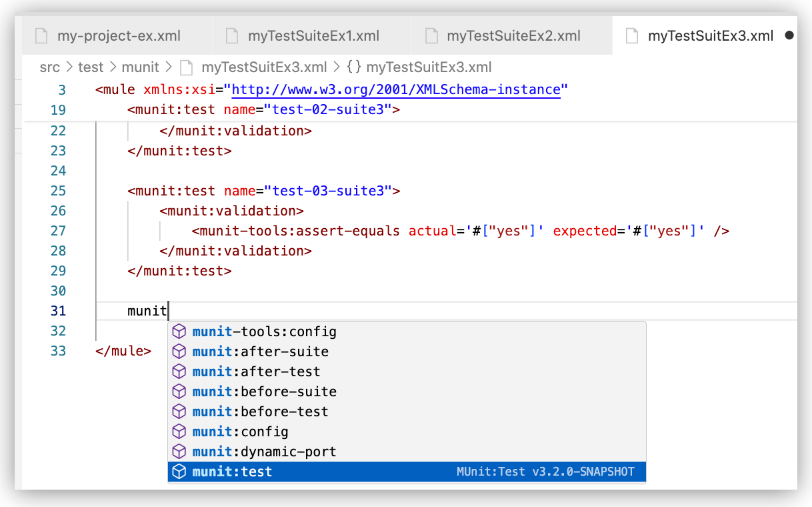Click the cube icon next to munit:after-suite
Image resolution: width=812 pixels, height=507 pixels.
point(179,351)
